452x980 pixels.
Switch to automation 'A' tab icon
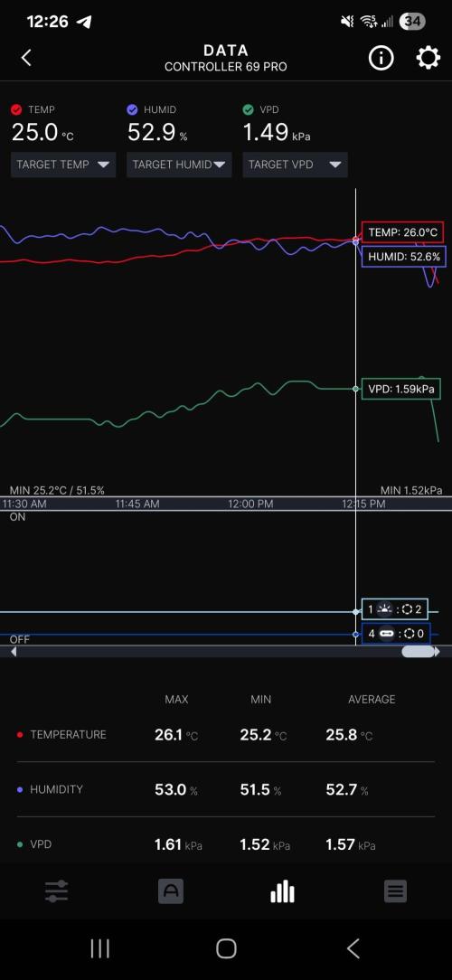pyautogui.click(x=171, y=891)
